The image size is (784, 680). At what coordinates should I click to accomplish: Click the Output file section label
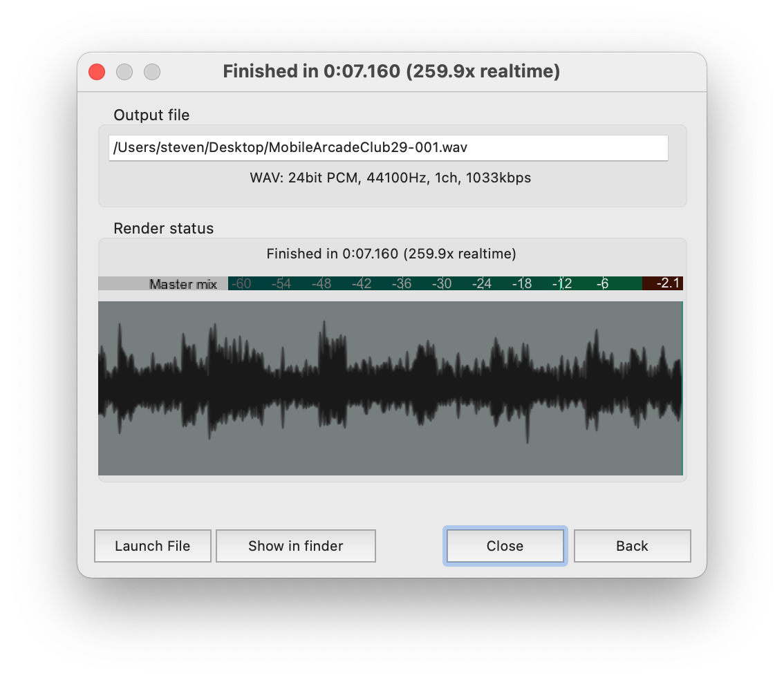tap(151, 115)
